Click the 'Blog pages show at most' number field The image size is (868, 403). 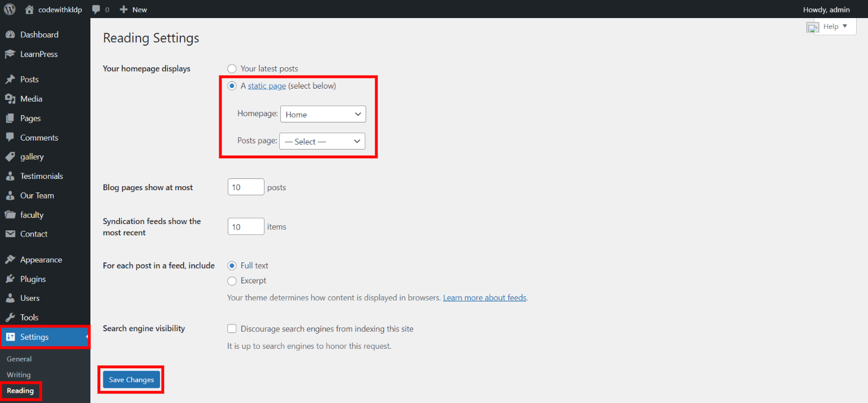246,187
